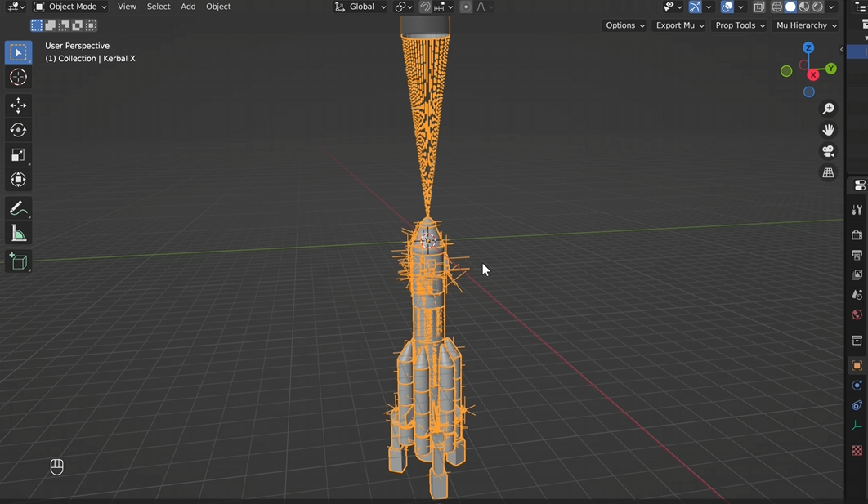Screen dimensions: 868x504
Task: Toggle perspective/orthographic grid view button
Action: click(828, 173)
